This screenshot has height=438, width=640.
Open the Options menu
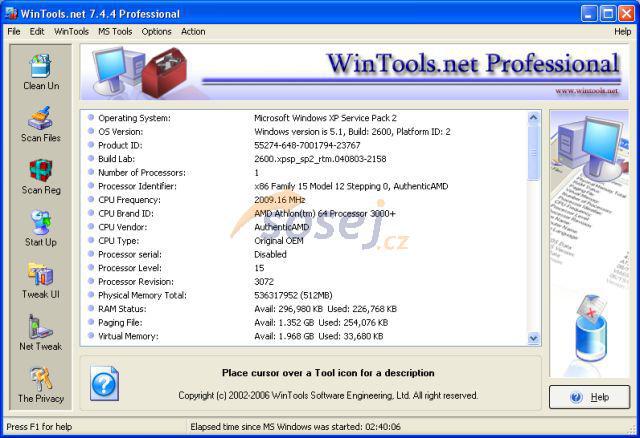pos(156,31)
